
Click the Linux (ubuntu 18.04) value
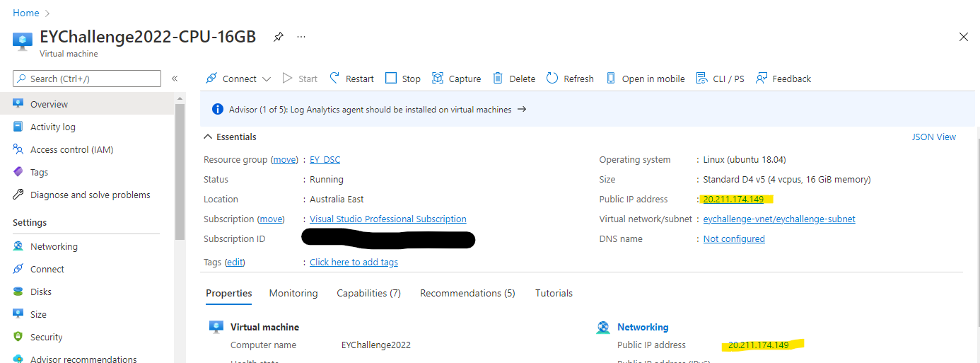click(745, 159)
